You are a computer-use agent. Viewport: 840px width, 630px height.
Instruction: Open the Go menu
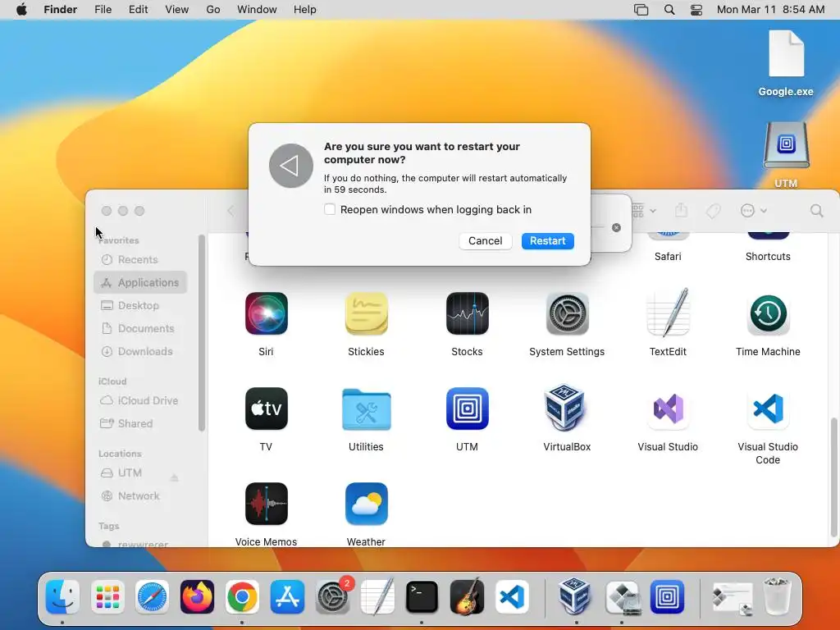coord(213,10)
